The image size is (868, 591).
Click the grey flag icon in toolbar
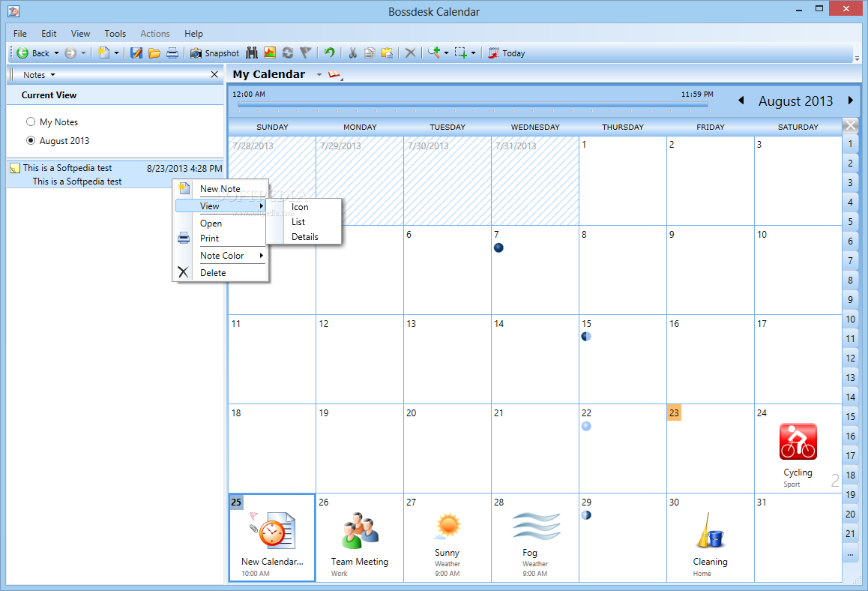305,52
